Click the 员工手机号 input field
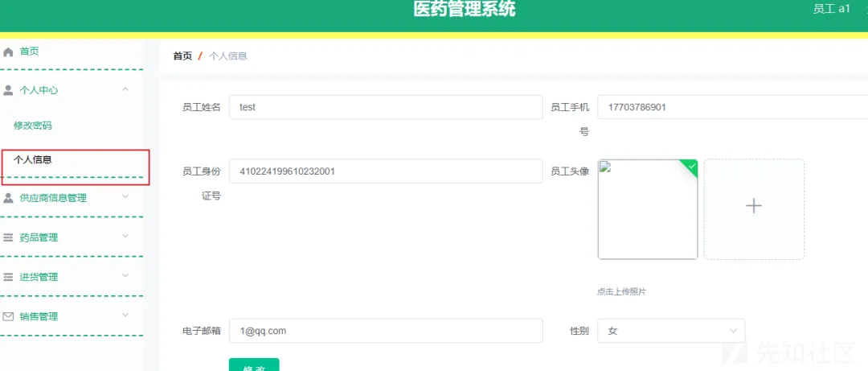Viewport: 868px width, 371px height. coord(733,107)
